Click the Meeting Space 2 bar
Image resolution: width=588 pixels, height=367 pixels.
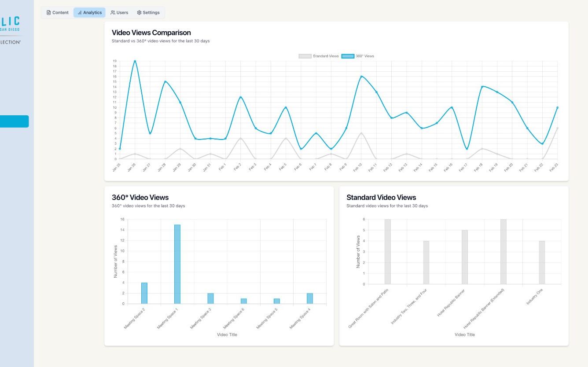click(144, 293)
